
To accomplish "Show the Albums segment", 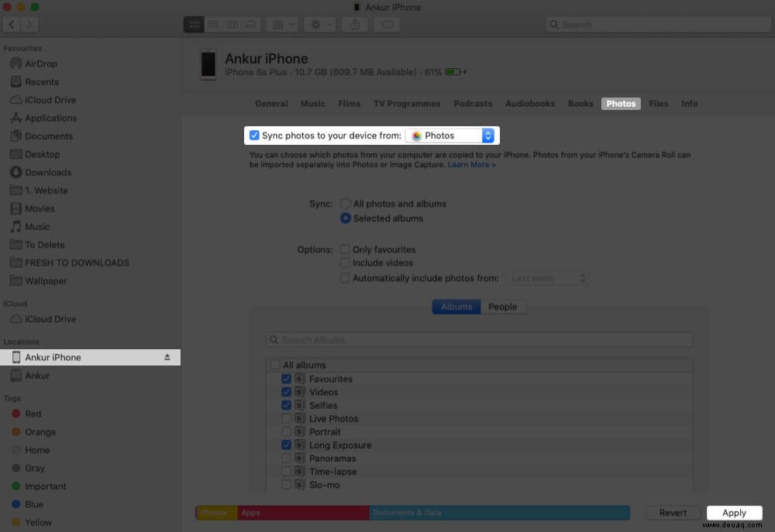I will (x=456, y=307).
